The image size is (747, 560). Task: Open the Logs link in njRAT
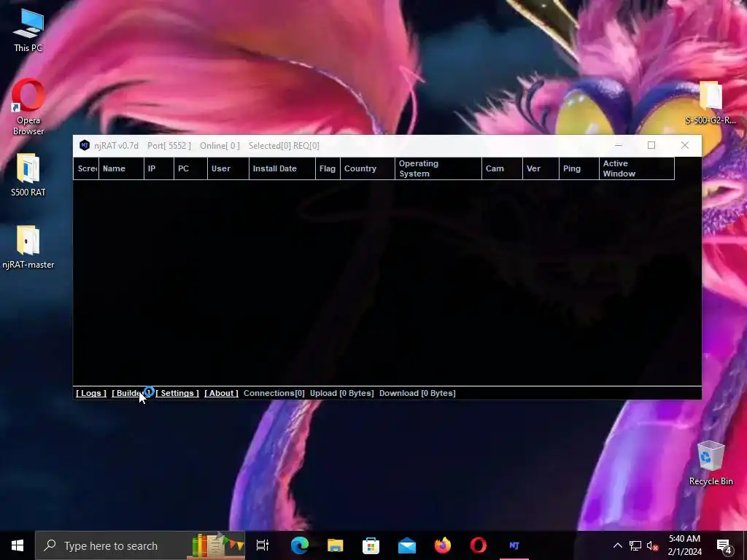click(x=91, y=393)
